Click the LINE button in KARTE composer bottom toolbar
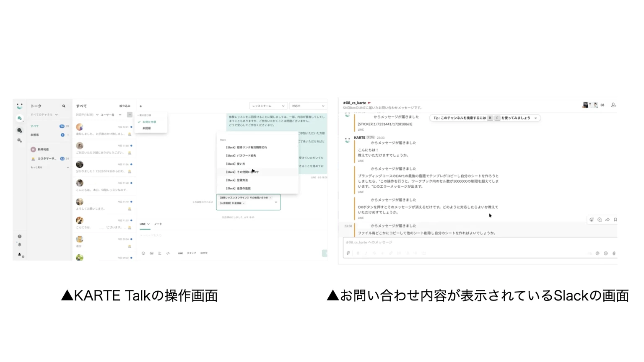 pyautogui.click(x=180, y=253)
